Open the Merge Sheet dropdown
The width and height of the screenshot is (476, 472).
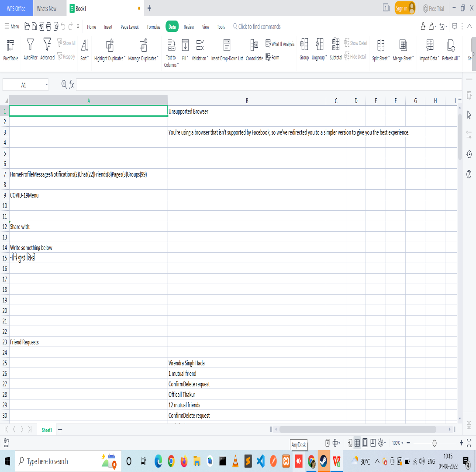click(x=403, y=50)
